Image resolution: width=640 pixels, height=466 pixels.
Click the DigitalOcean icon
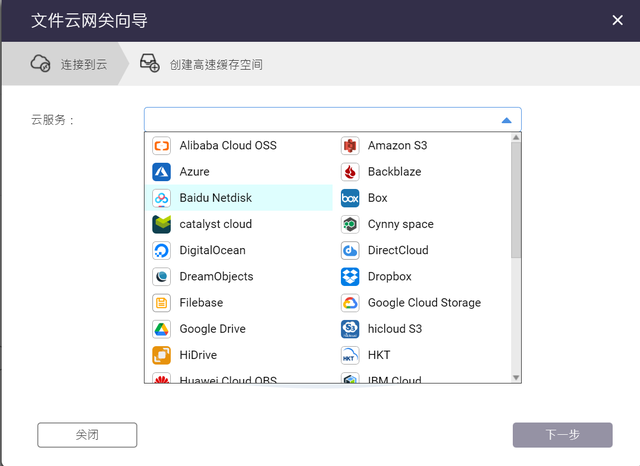click(x=161, y=250)
